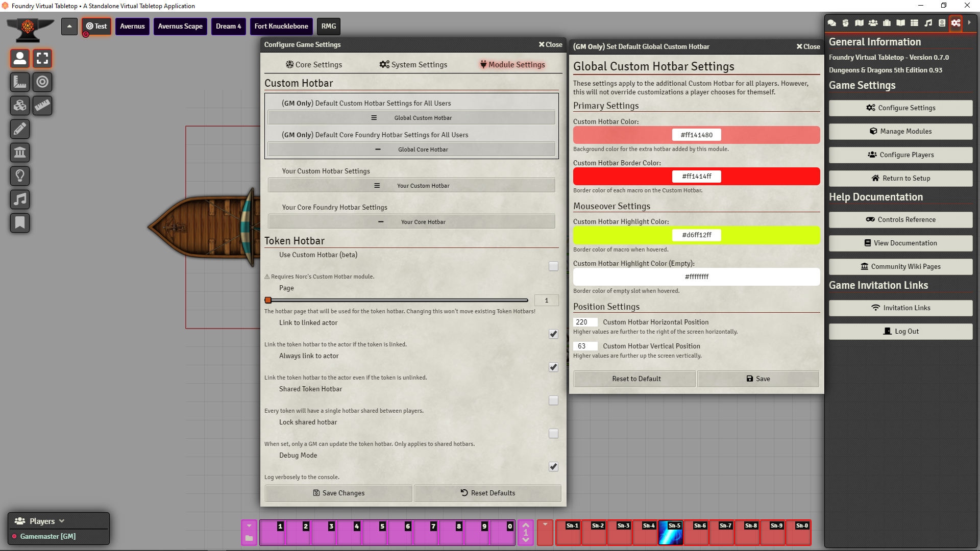Collapse the scene navigation bar arrow
This screenshot has height=551, width=980.
point(69,27)
